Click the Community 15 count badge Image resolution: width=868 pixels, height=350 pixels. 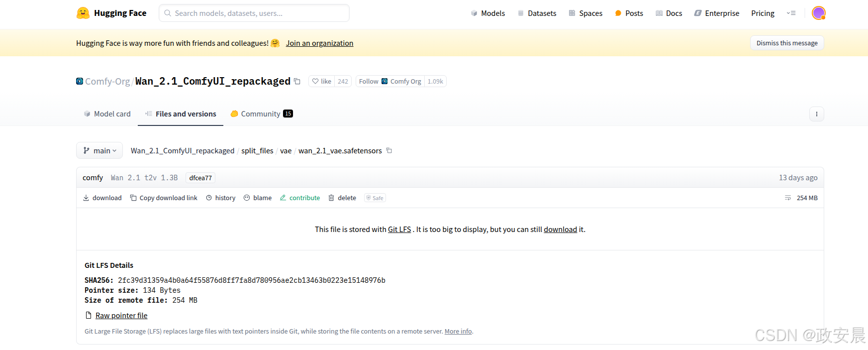coord(288,114)
